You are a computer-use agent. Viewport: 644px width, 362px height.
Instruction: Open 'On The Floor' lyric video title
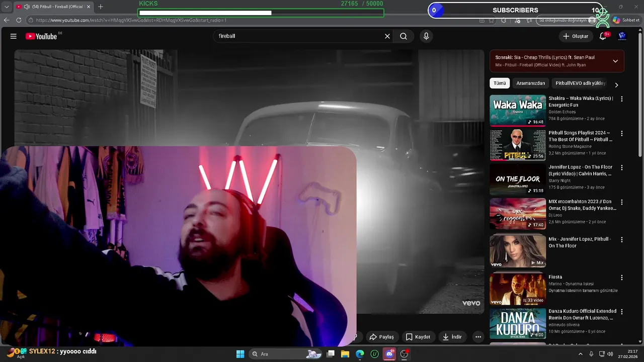click(581, 170)
